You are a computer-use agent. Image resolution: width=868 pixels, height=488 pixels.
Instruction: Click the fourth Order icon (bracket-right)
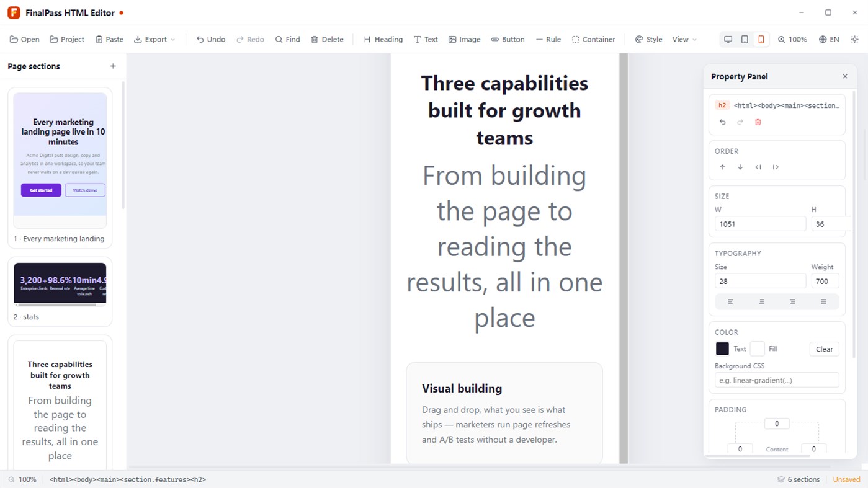pos(776,167)
